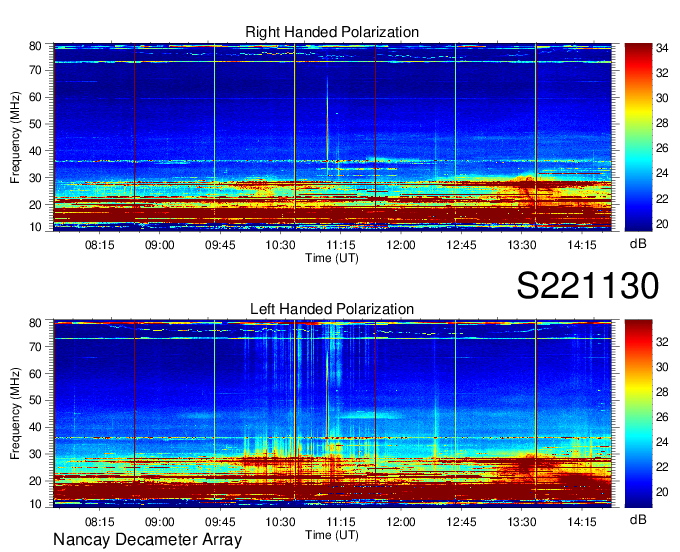Click the 20 value on Left Handed colorbar
The height and width of the screenshot is (552, 680).
pyautogui.click(x=662, y=492)
